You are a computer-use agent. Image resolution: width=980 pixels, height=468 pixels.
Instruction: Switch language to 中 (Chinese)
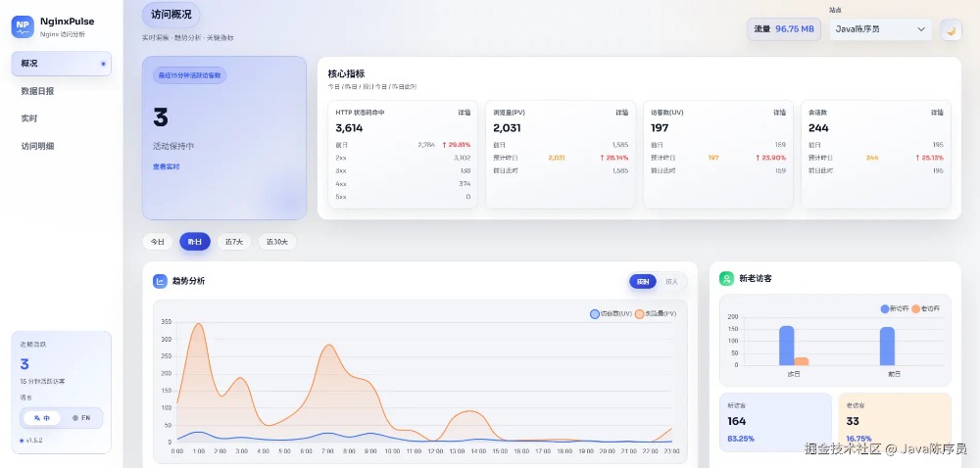(x=41, y=418)
